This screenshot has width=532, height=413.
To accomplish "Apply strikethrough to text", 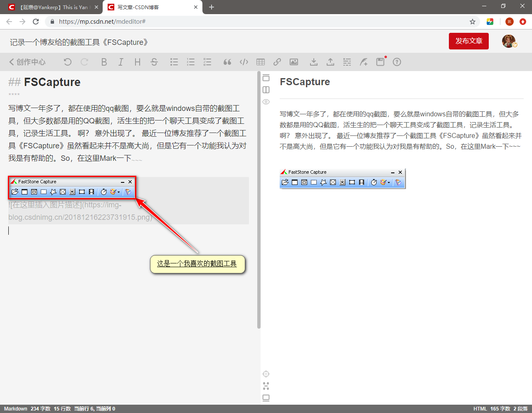I will [154, 61].
